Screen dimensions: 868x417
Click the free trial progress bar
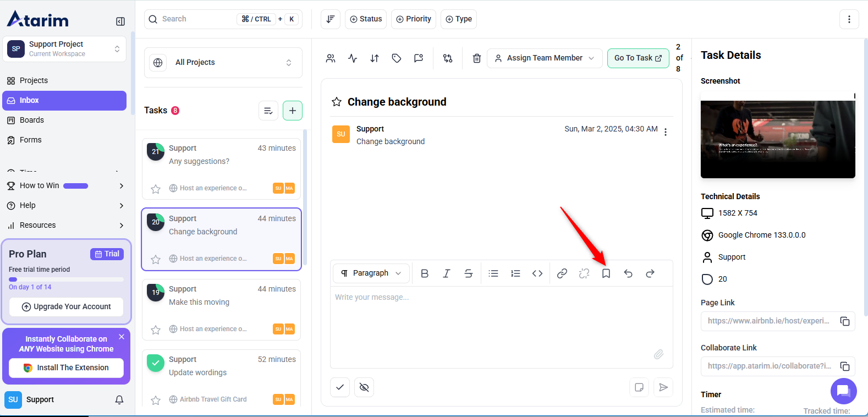pos(66,279)
